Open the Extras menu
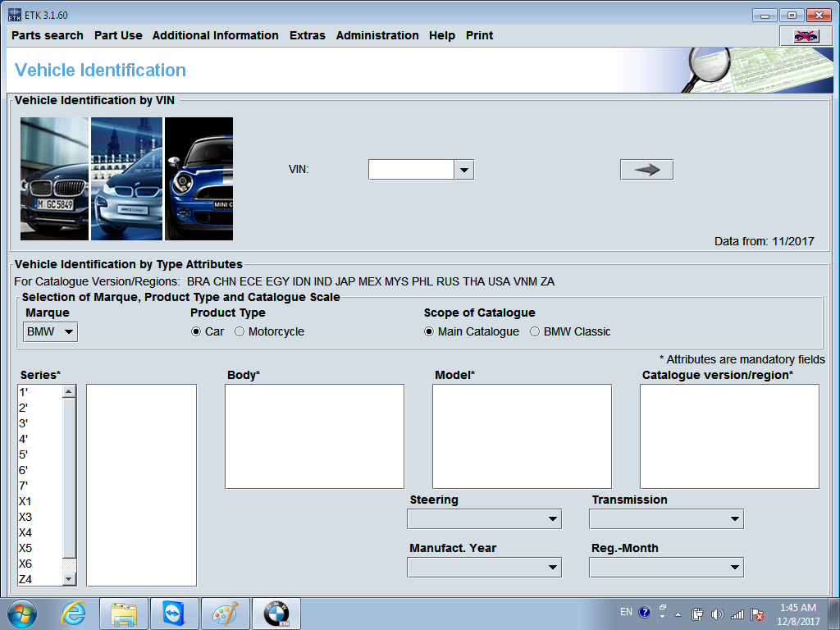The height and width of the screenshot is (630, 840). 308,35
